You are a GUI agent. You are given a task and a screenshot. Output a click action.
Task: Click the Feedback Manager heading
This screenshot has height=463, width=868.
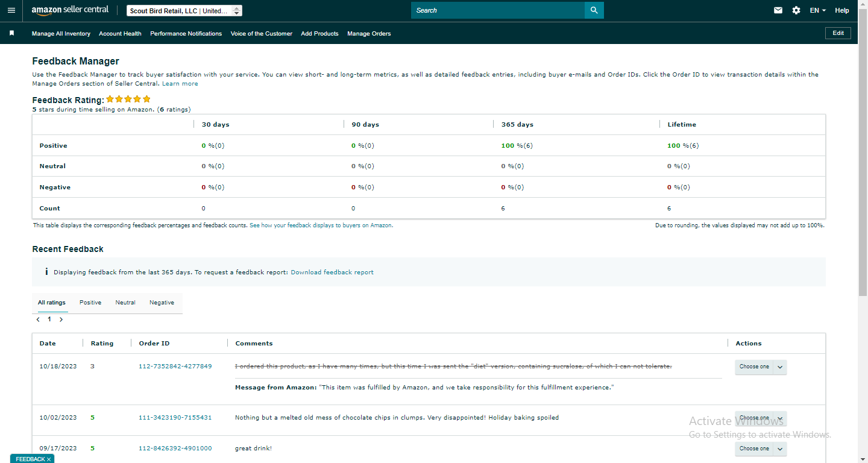click(x=76, y=61)
